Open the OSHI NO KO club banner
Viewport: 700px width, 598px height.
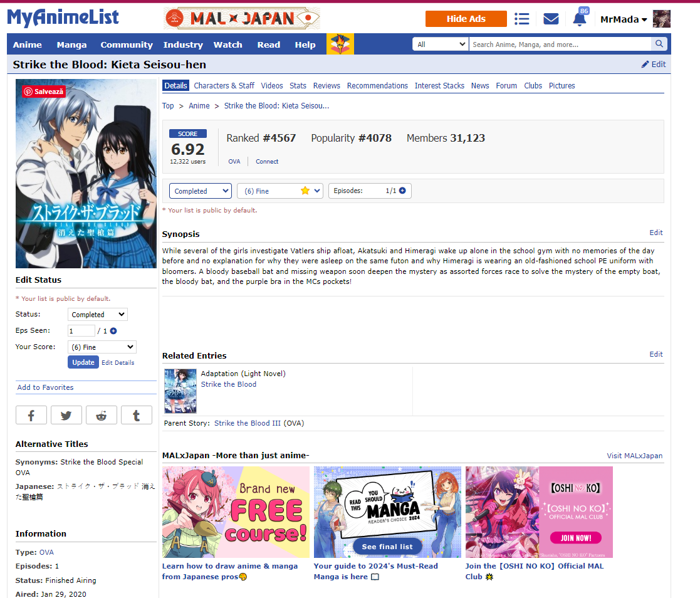click(539, 512)
